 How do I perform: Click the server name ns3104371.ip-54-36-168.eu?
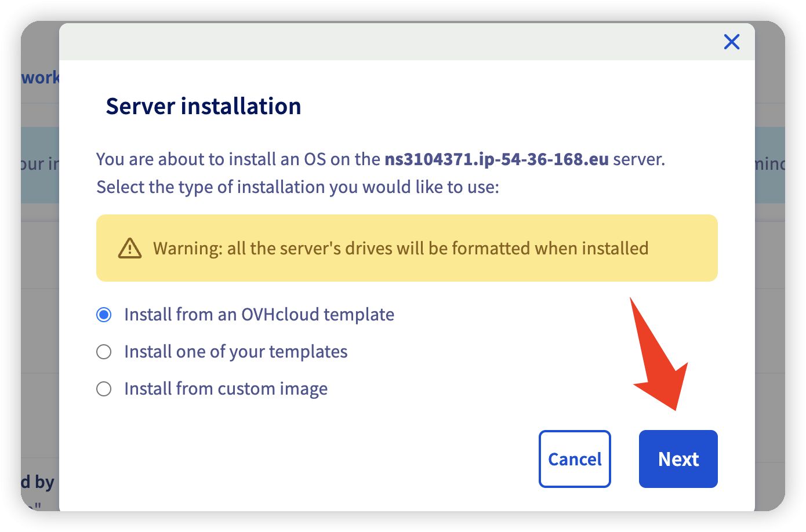click(x=496, y=159)
